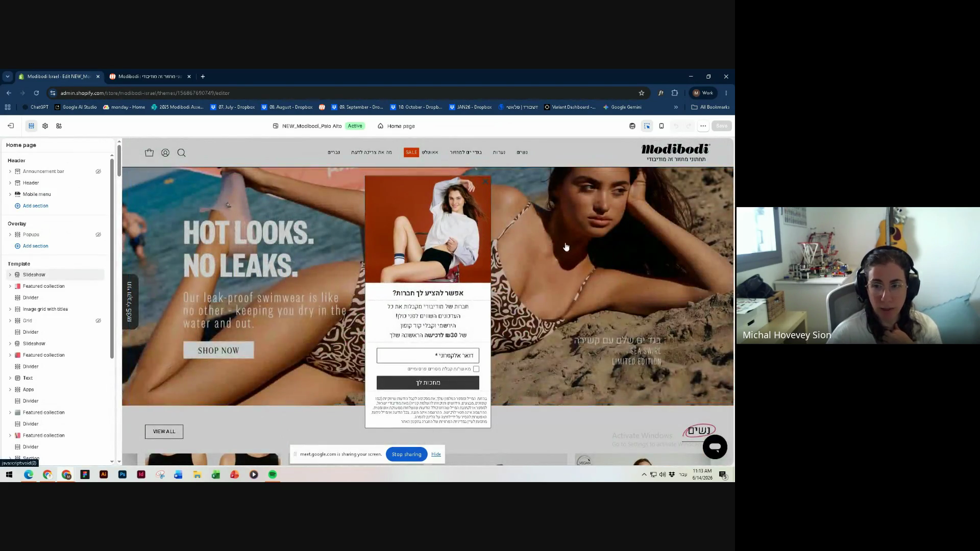Screen dimensions: 980x551
Task: Open the chat bubble widget
Action: [715, 447]
